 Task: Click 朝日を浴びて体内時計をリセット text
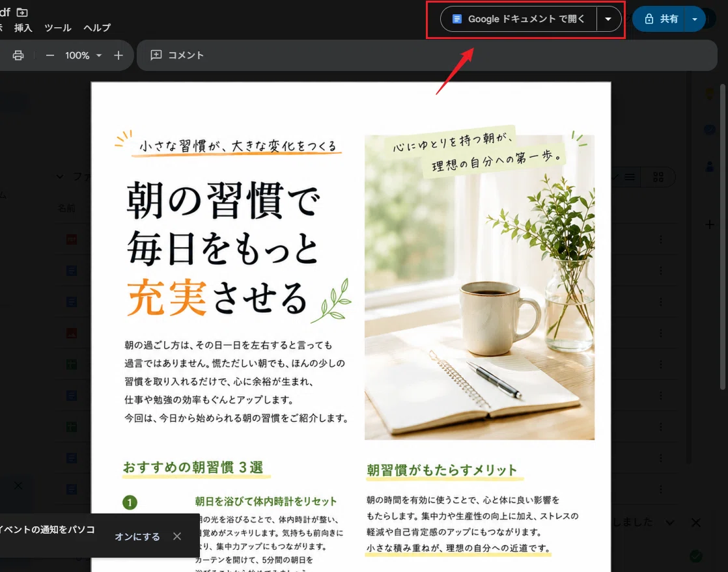[x=266, y=501]
